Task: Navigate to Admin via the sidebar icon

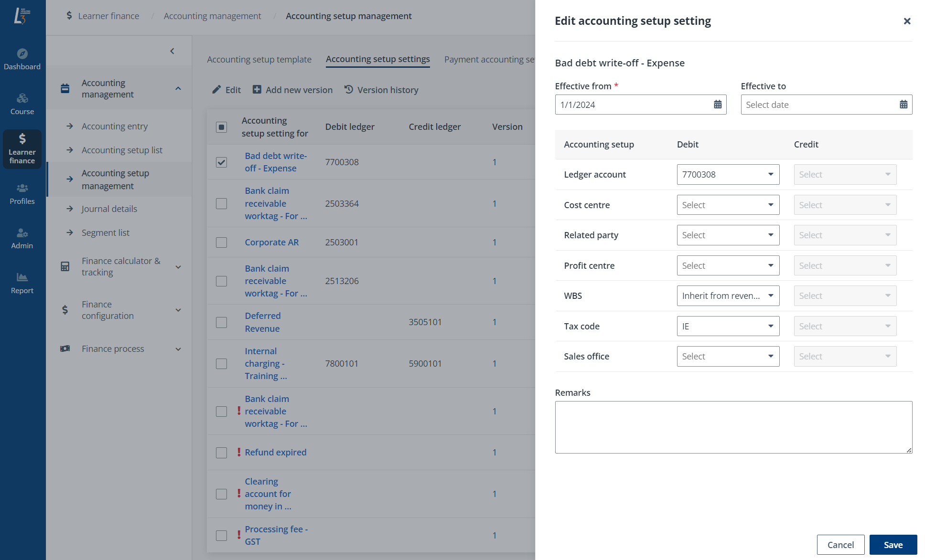Action: click(22, 238)
